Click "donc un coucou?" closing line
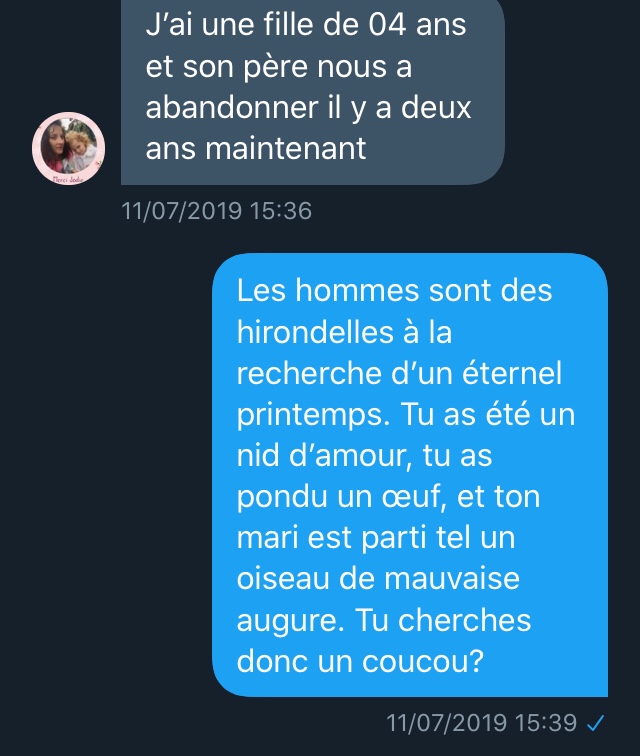Viewport: 640px width, 756px height. 360,661
